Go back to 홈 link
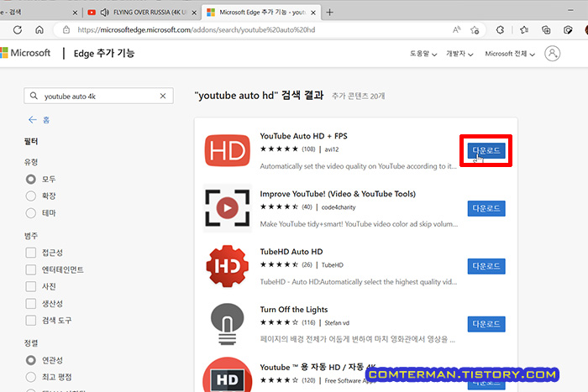This screenshot has width=588, height=392. pos(39,120)
